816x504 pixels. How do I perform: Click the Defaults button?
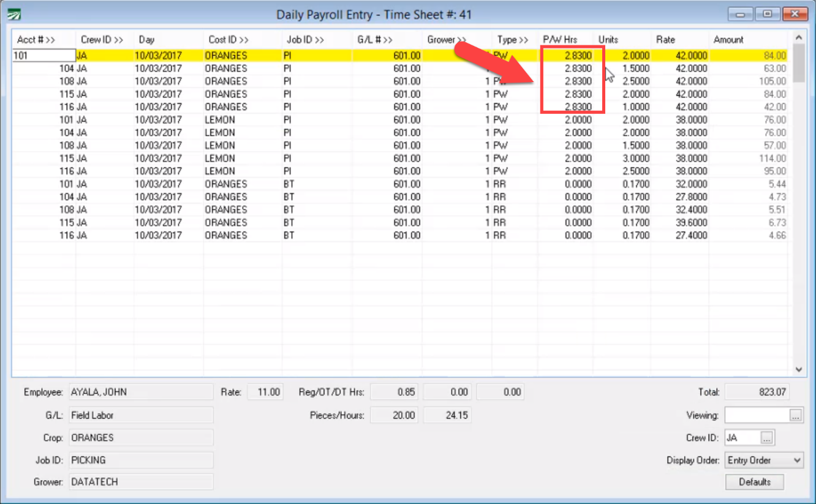click(x=755, y=482)
